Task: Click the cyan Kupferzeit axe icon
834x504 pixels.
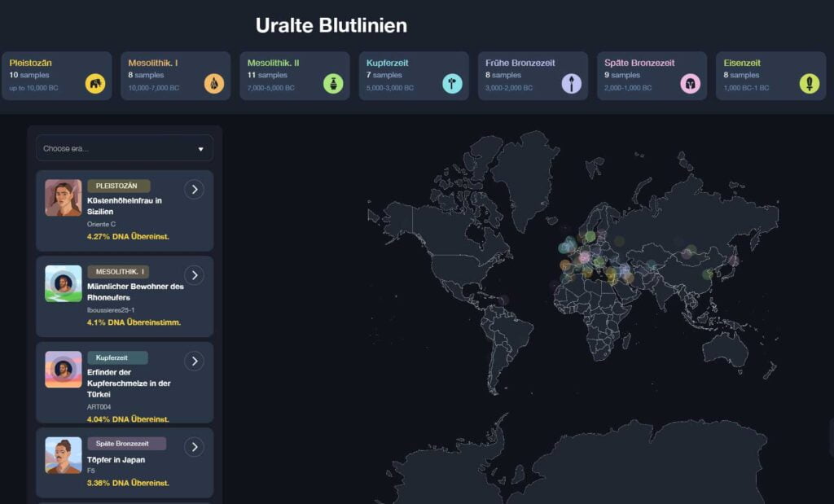Action: [x=452, y=83]
